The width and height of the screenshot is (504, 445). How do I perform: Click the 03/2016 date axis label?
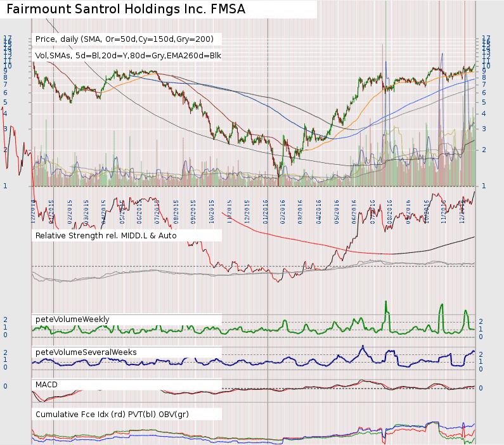point(300,212)
